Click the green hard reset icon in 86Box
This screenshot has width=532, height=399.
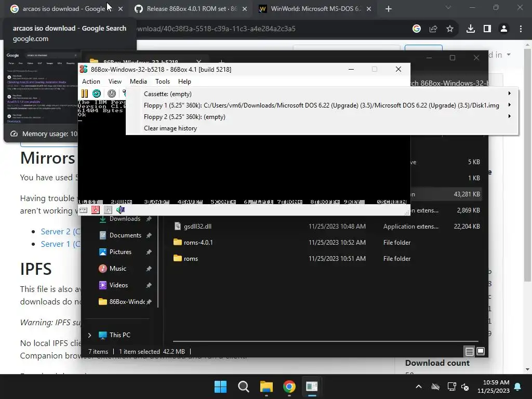click(97, 94)
